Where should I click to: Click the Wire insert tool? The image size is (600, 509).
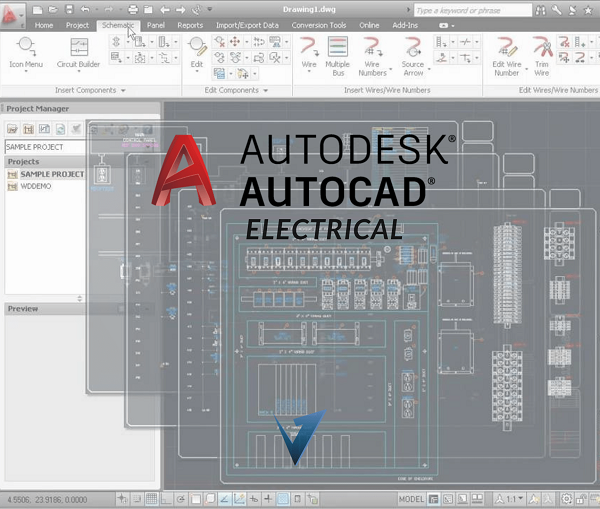309,52
